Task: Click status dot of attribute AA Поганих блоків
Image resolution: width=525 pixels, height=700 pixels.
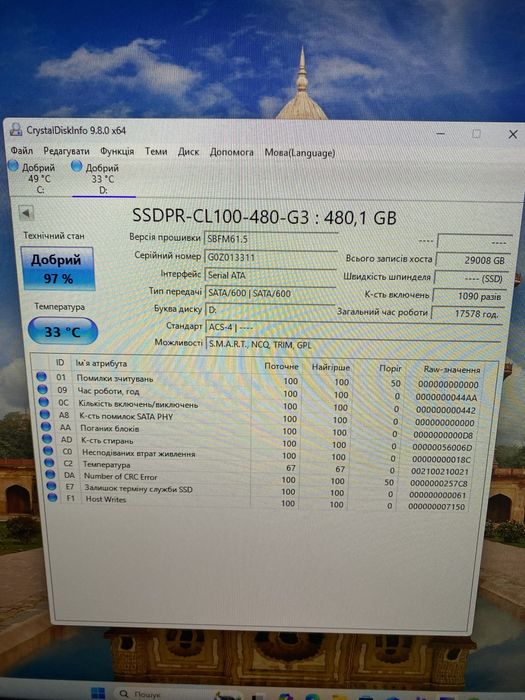Action: click(46, 426)
